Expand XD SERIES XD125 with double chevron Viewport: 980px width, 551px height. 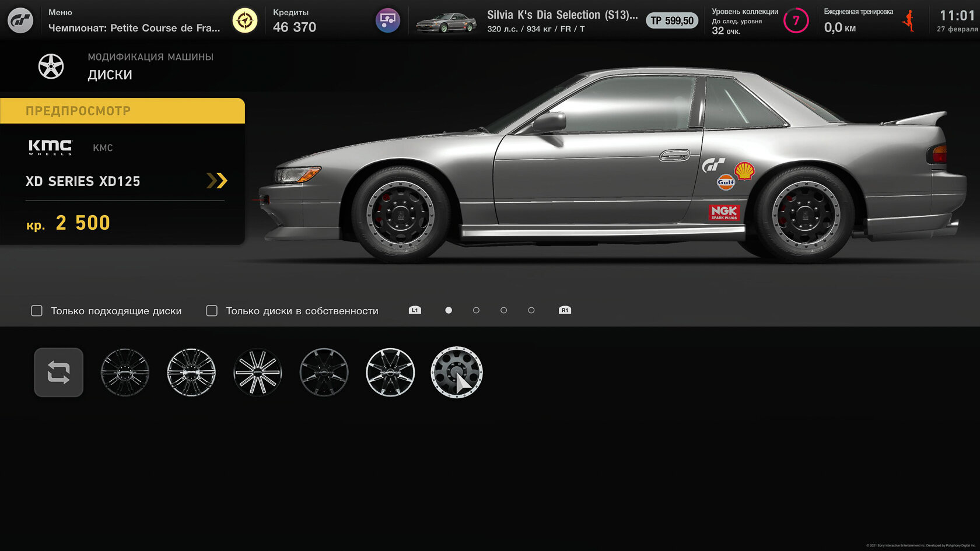216,181
